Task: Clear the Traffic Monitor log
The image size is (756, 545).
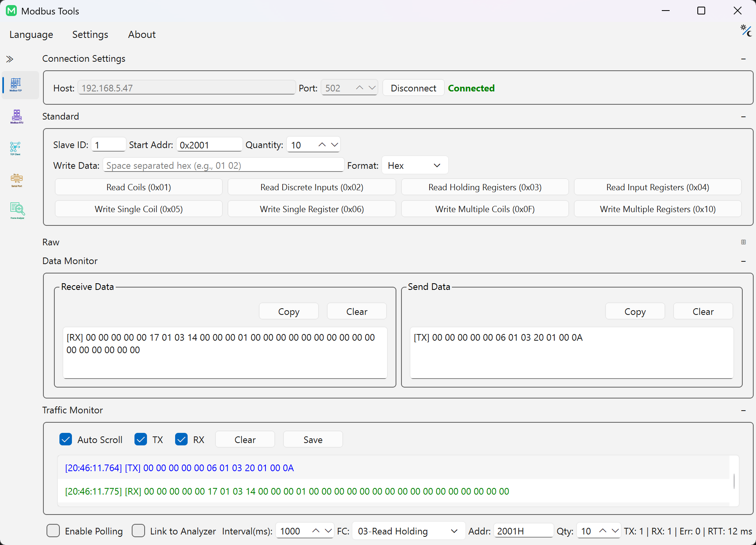Action: pos(245,440)
